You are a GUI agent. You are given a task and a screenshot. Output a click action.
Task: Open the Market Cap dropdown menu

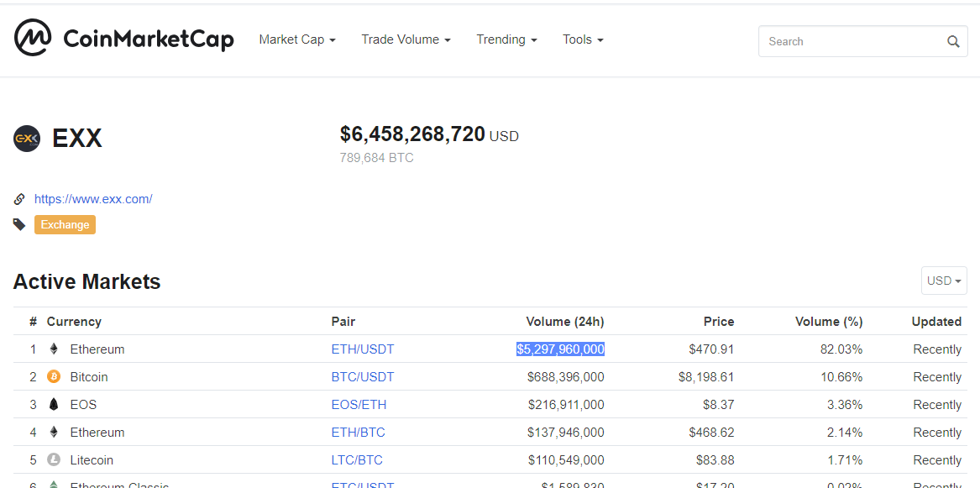(297, 39)
